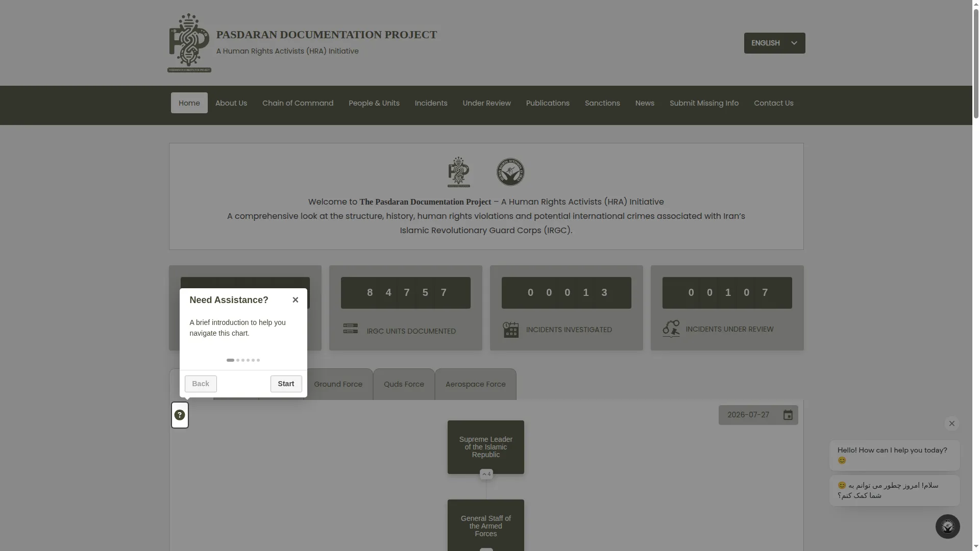
Task: Open Submit Missing Info page
Action: tap(704, 103)
